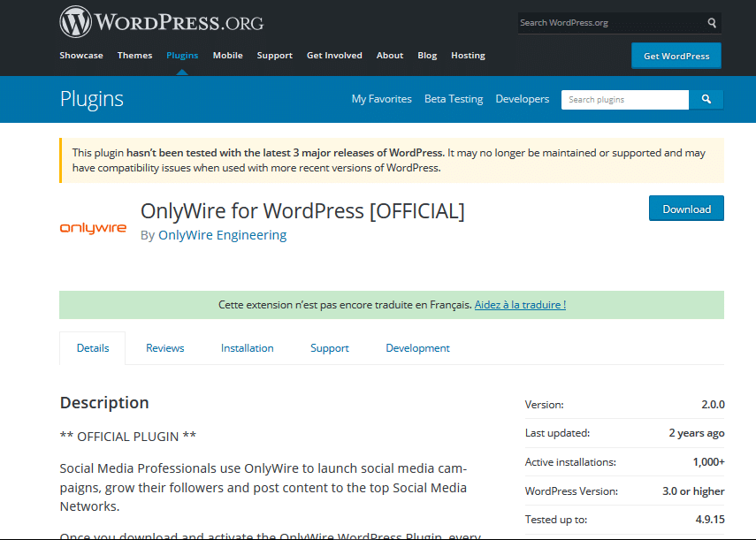Click the Tested up to value 4.9.15
756x540 pixels.
[710, 520]
